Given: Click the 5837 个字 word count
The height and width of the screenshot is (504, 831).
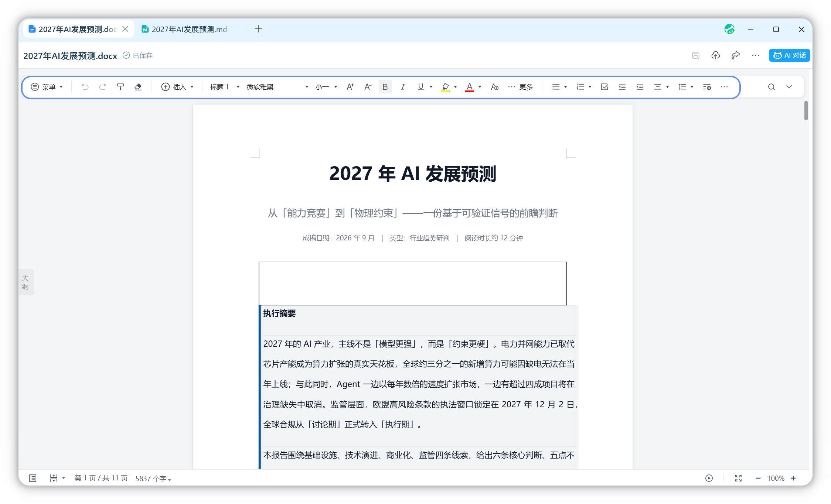Looking at the screenshot, I should click(153, 479).
